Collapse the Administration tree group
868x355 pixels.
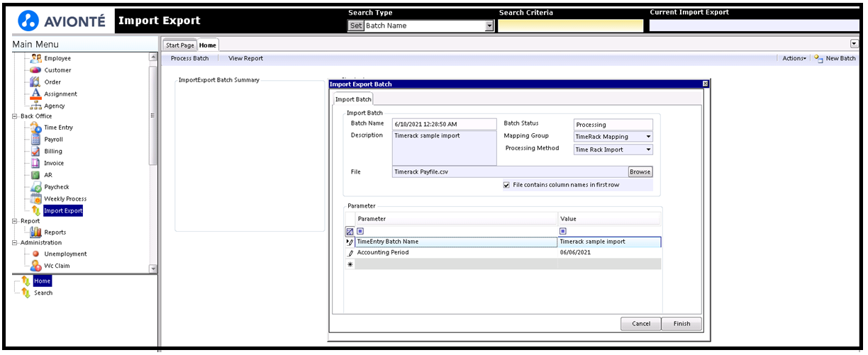(15, 242)
